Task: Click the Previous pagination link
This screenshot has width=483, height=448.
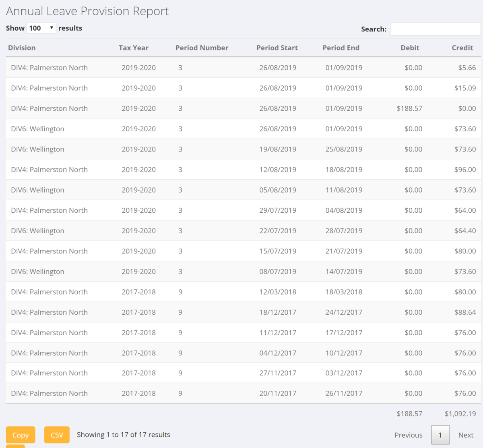Action: coord(408,435)
